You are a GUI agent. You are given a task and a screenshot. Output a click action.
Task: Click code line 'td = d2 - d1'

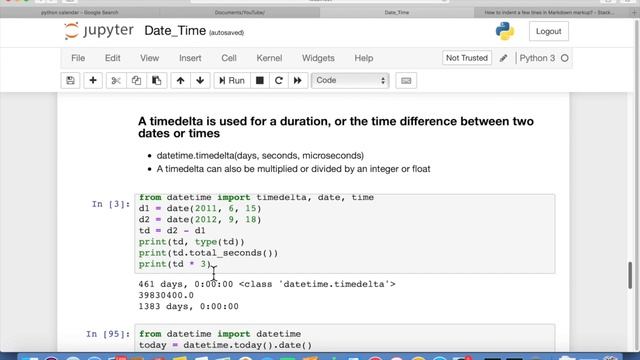(x=172, y=231)
